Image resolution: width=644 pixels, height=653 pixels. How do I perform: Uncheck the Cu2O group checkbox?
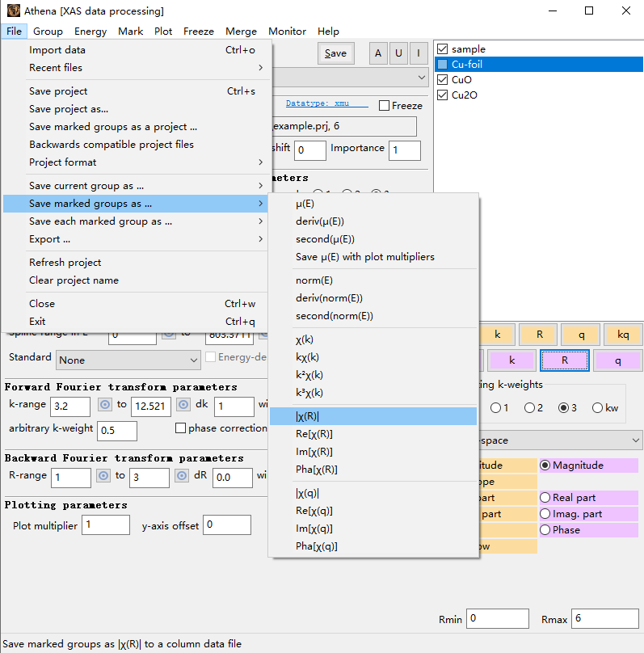[443, 95]
